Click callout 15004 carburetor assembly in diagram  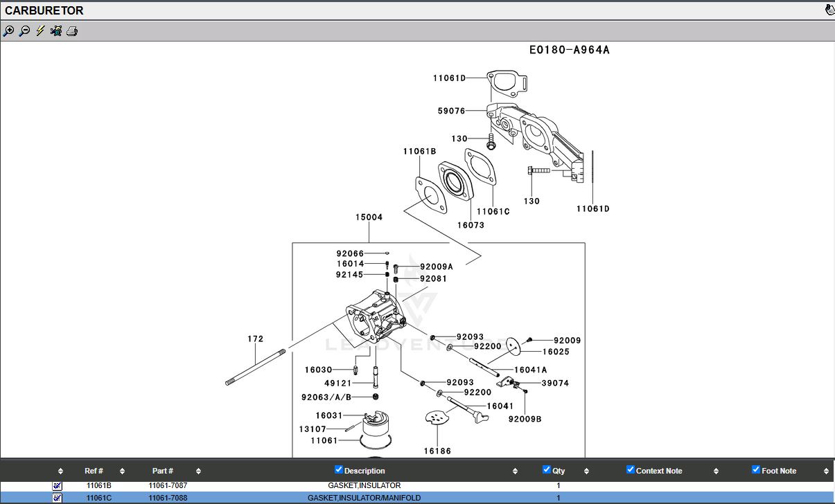pyautogui.click(x=369, y=217)
